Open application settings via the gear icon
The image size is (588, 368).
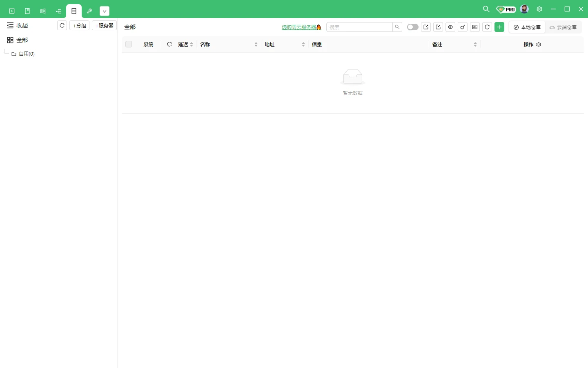[539, 9]
